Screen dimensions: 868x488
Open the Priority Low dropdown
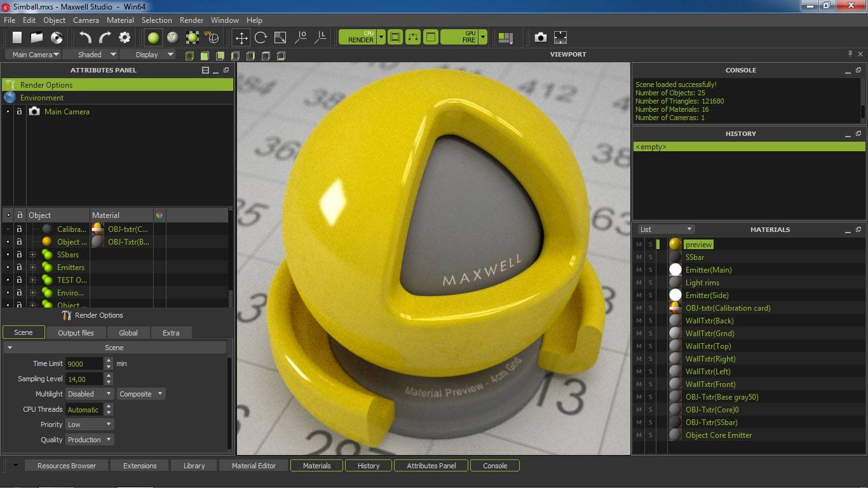tap(90, 424)
